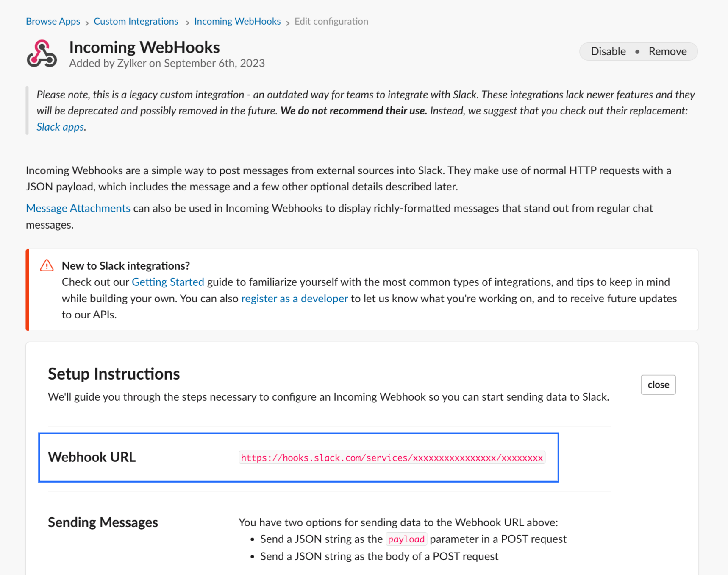Click the chevron before Edit configuration
Viewport: 728px width, 575px height.
(x=288, y=22)
